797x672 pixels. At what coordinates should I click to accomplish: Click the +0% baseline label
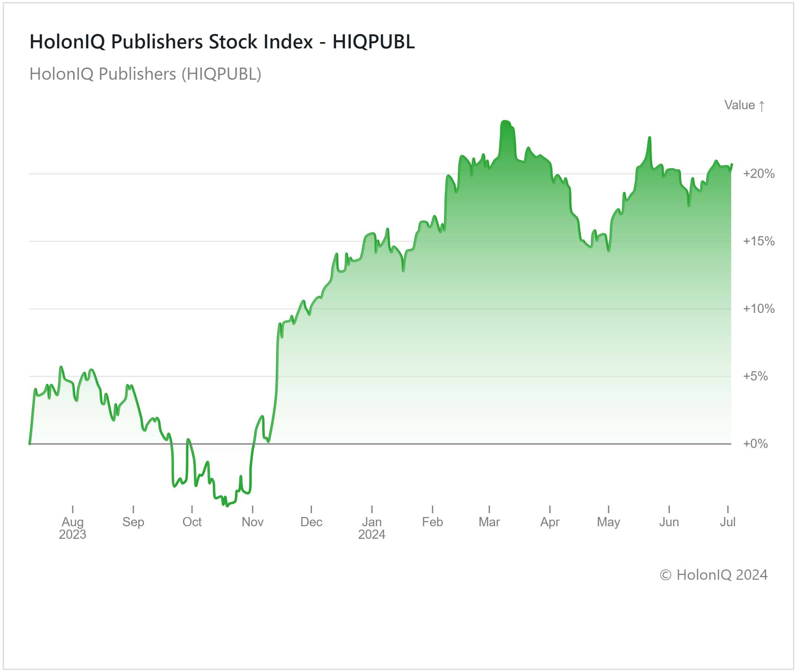point(755,444)
